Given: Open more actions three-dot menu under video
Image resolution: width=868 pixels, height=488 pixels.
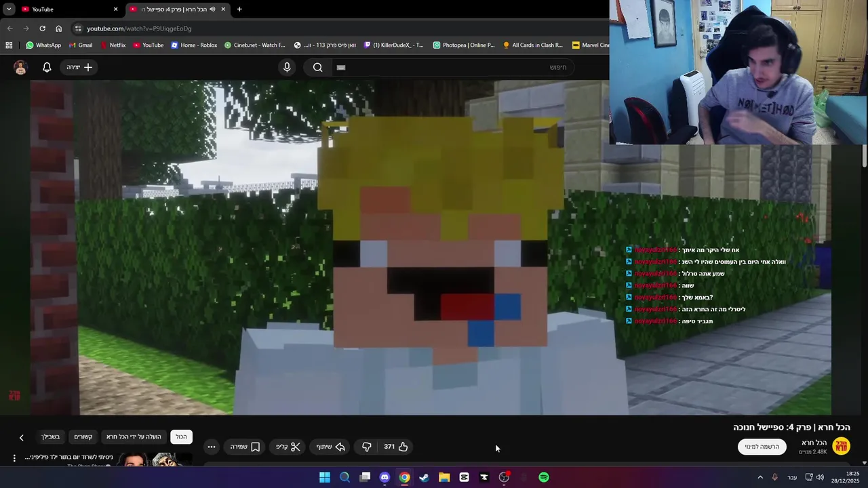Looking at the screenshot, I should pos(212,447).
